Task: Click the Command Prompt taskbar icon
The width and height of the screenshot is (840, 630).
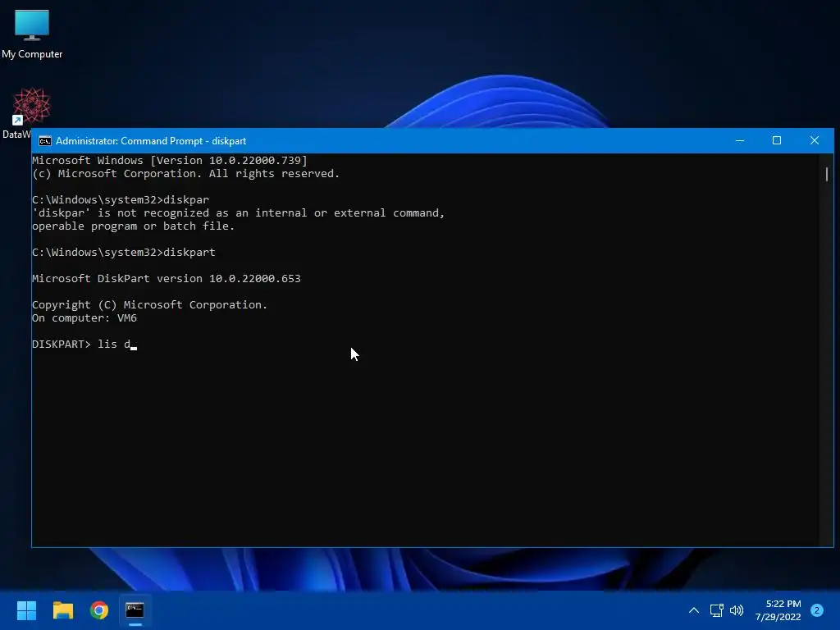Action: point(135,610)
